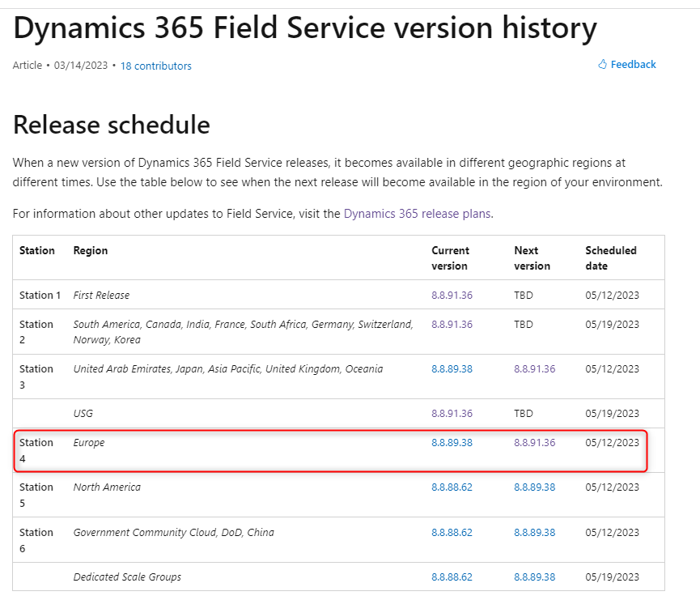Click the United Arab Emirates, Japan region cell

point(228,369)
